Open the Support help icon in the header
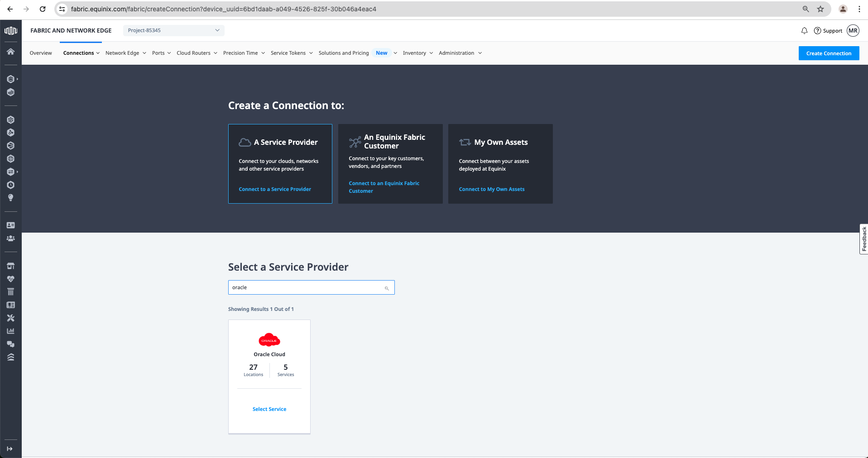This screenshot has width=868, height=458. point(817,30)
